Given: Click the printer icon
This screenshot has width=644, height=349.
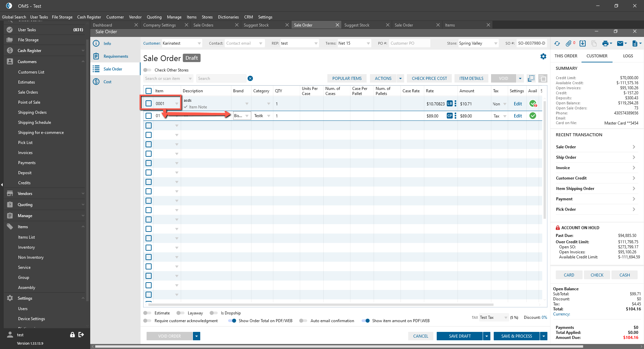Looking at the screenshot, I should [605, 44].
